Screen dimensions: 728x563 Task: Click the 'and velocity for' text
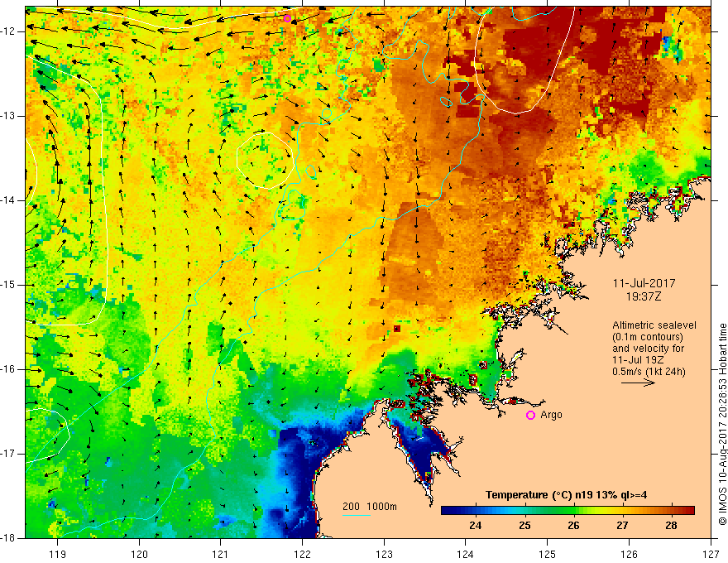coord(648,349)
